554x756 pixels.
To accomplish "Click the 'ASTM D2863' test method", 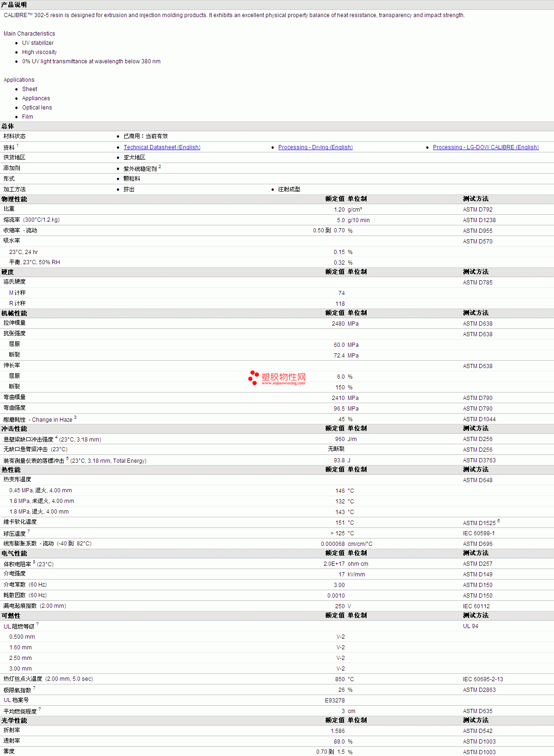I will point(479,690).
